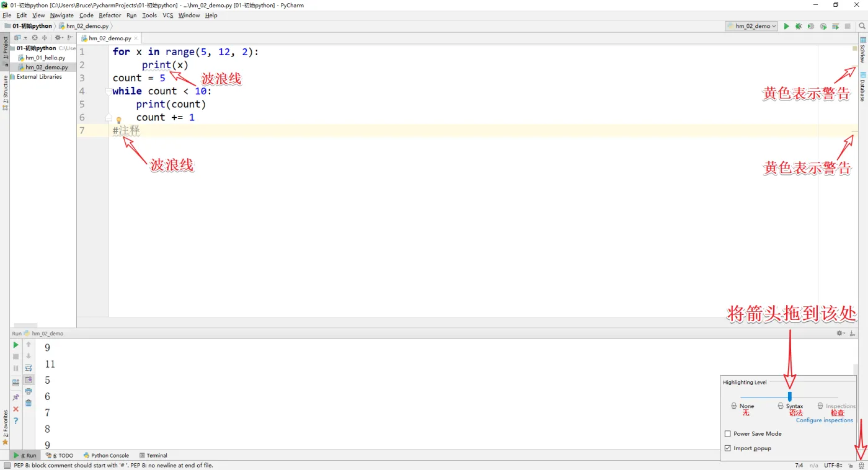Screen dimensions: 868x470
Task: Click the inspector hector icon in status bar
Action: (x=861, y=465)
